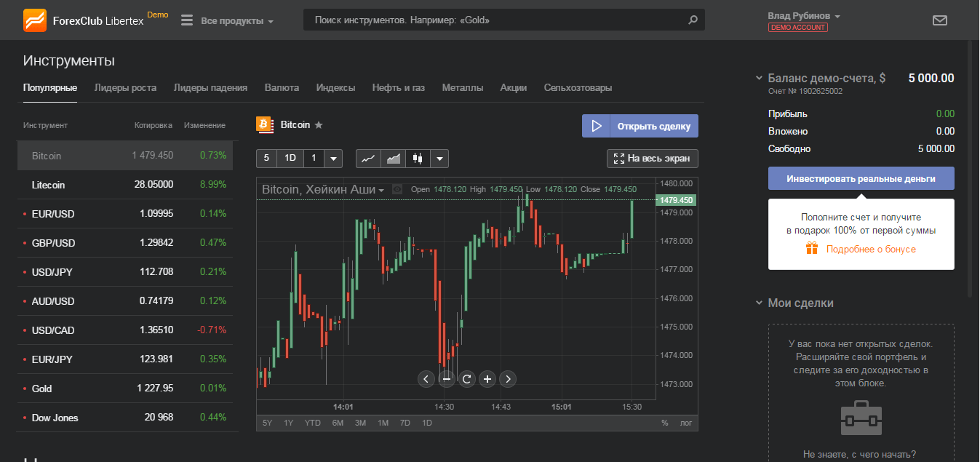Viewport: 980px width, 462px height.
Task: Zoom in the chart with plus button
Action: [487, 378]
